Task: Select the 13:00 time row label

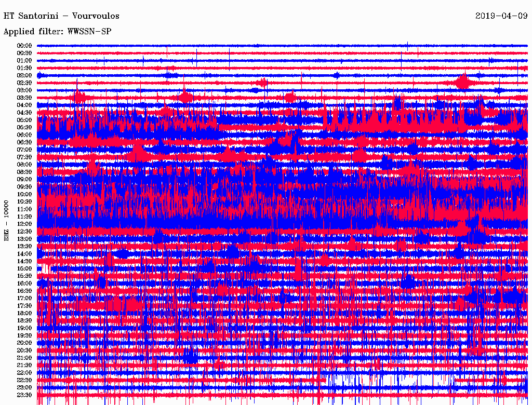Action: pyautogui.click(x=24, y=239)
